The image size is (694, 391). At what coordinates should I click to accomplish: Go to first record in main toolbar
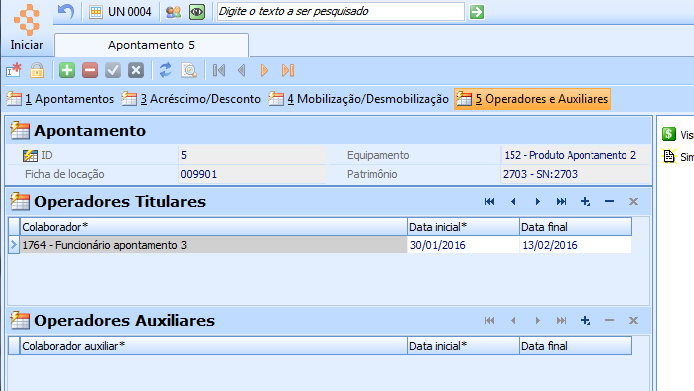coord(219,70)
